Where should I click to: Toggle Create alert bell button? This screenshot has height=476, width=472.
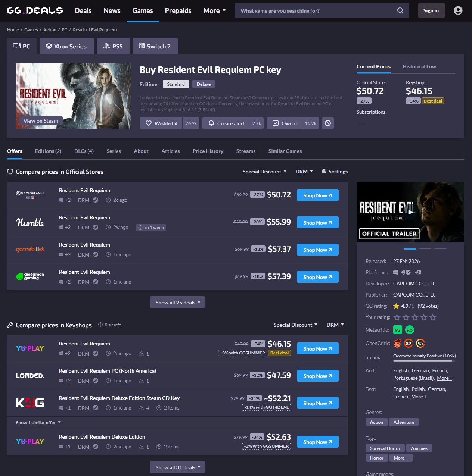(x=226, y=123)
